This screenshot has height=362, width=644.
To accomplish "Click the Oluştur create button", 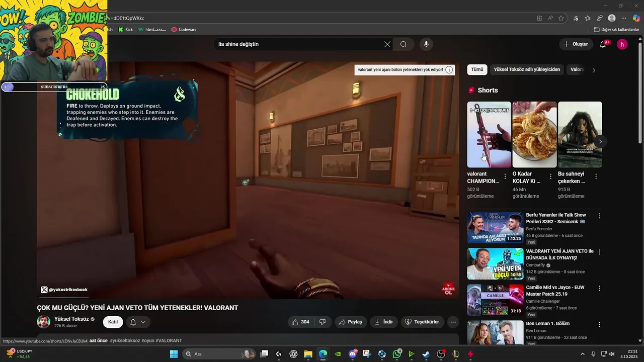I will [x=576, y=44].
